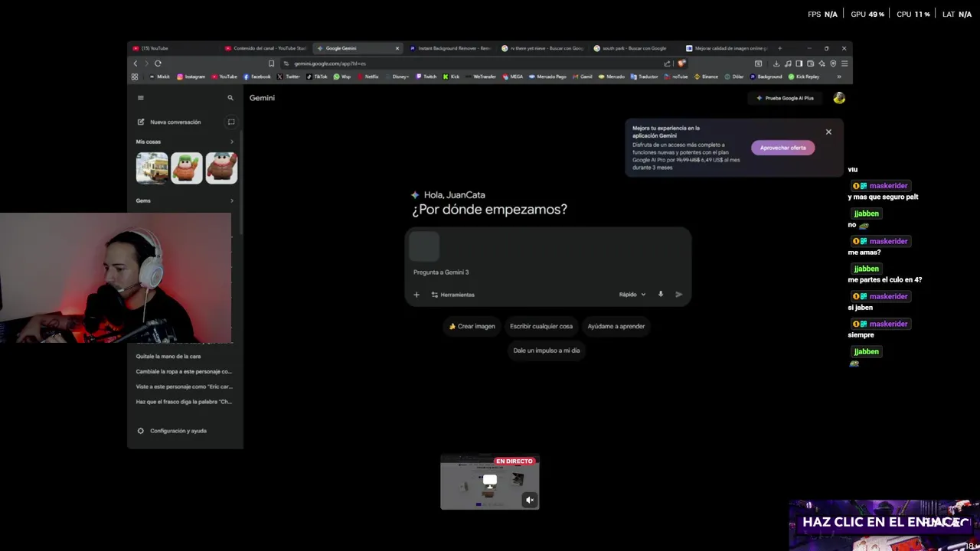Open the apps grid icon in bookmarks bar

(135, 77)
